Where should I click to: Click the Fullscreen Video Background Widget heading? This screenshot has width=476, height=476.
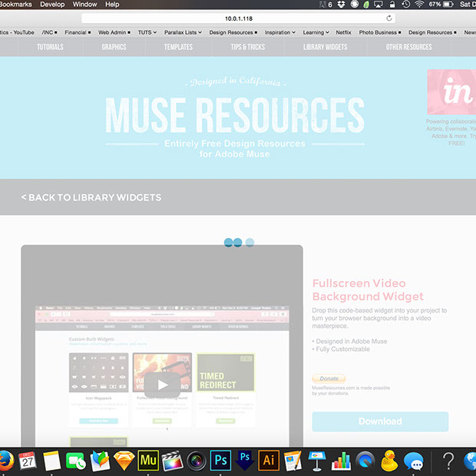click(368, 289)
